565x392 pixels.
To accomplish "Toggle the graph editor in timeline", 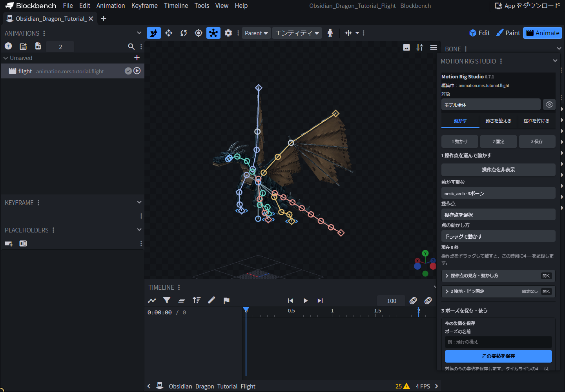I will (152, 300).
